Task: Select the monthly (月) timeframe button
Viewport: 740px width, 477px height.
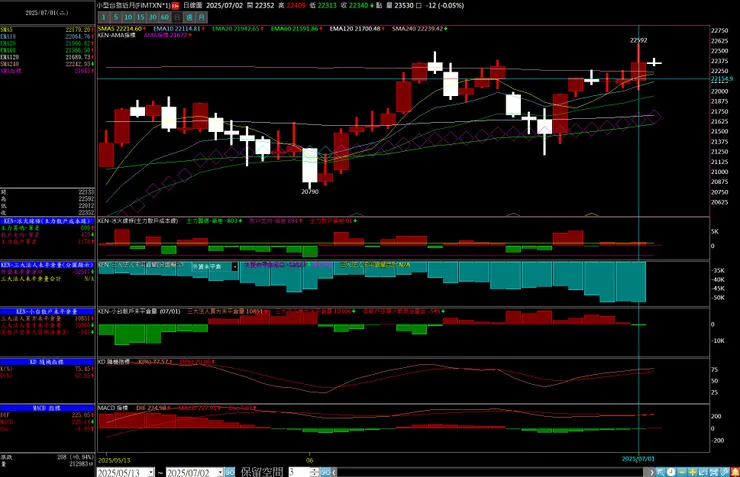Action: (202, 17)
